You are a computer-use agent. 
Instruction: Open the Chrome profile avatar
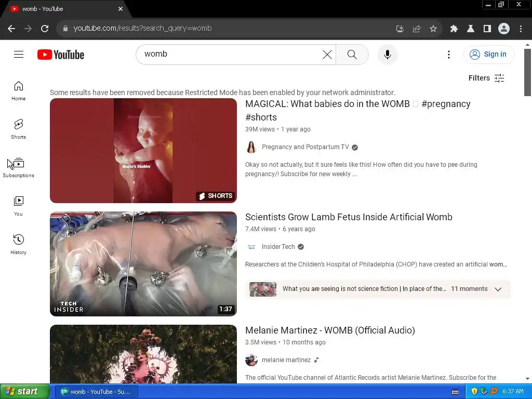tap(504, 29)
